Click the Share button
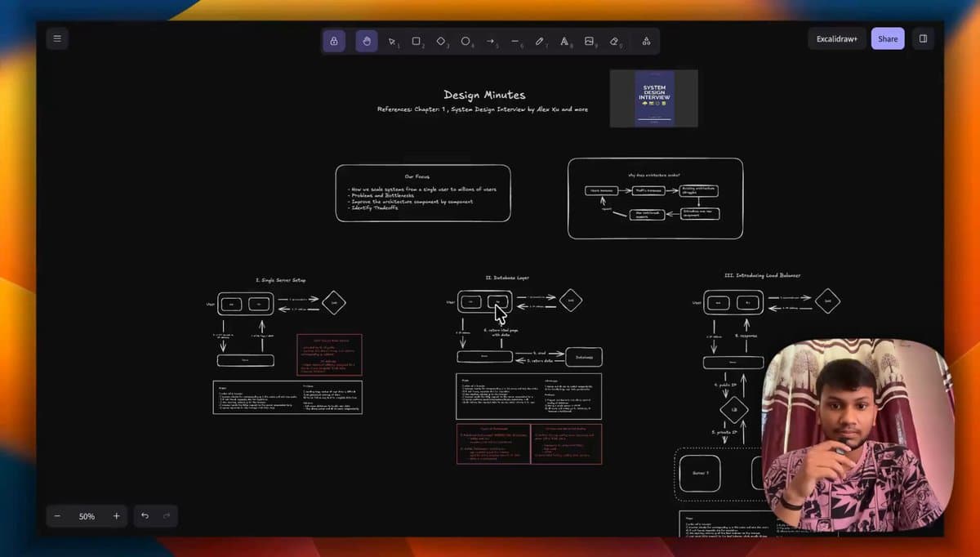This screenshot has height=557, width=980. [x=888, y=38]
